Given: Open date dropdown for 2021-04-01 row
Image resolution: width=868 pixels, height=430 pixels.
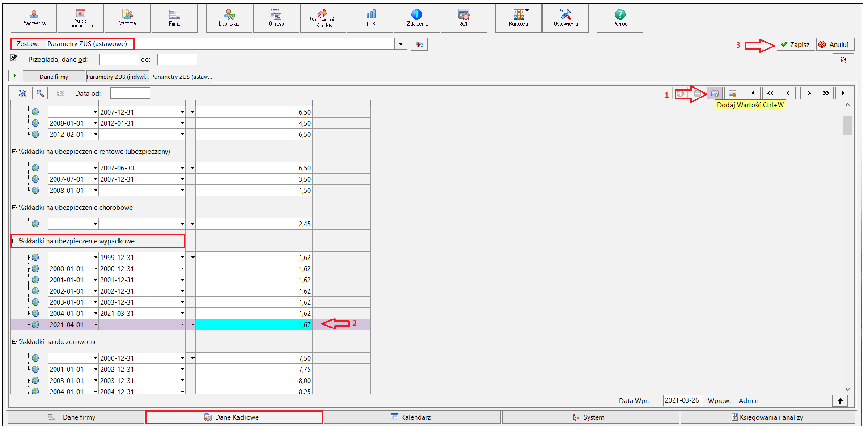Looking at the screenshot, I should tap(95, 324).
